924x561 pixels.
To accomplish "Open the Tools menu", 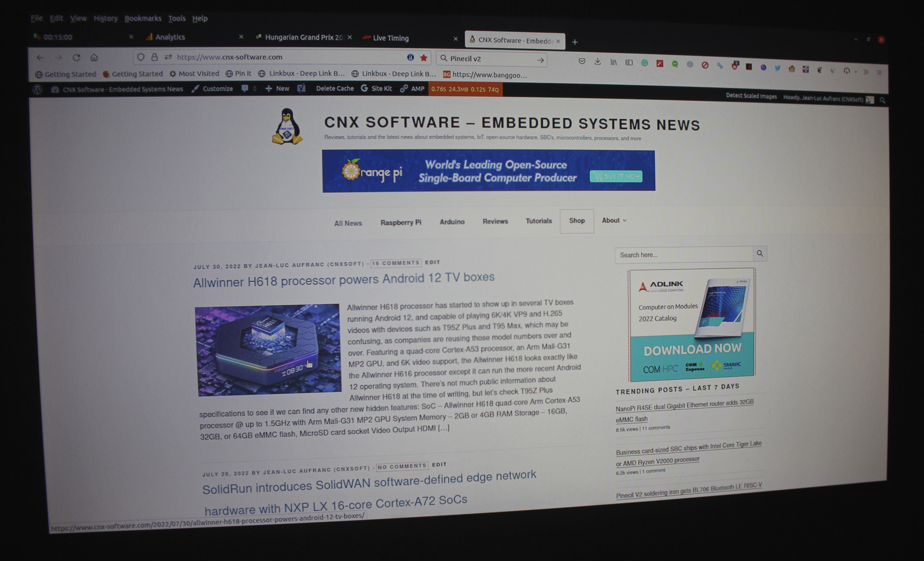I will (177, 18).
